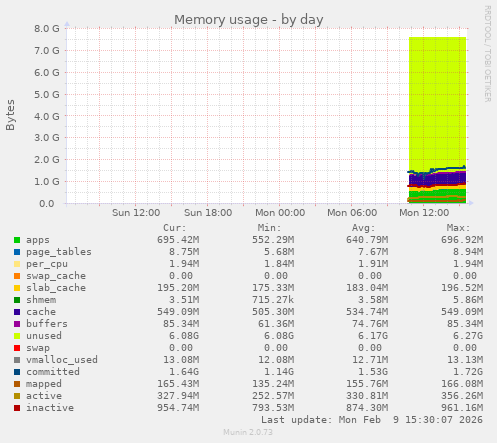Click the 'swap' legend label
This screenshot has width=497, height=443.
38,348
